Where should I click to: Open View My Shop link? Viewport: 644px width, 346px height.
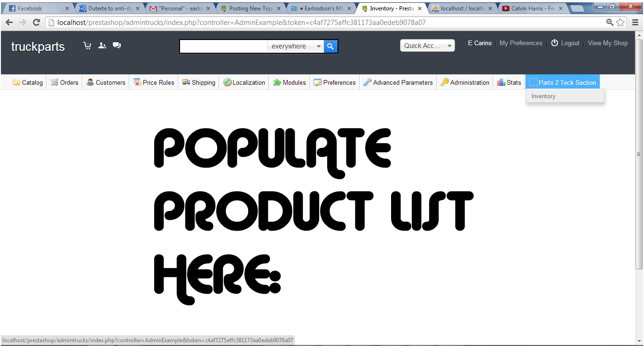tap(608, 43)
